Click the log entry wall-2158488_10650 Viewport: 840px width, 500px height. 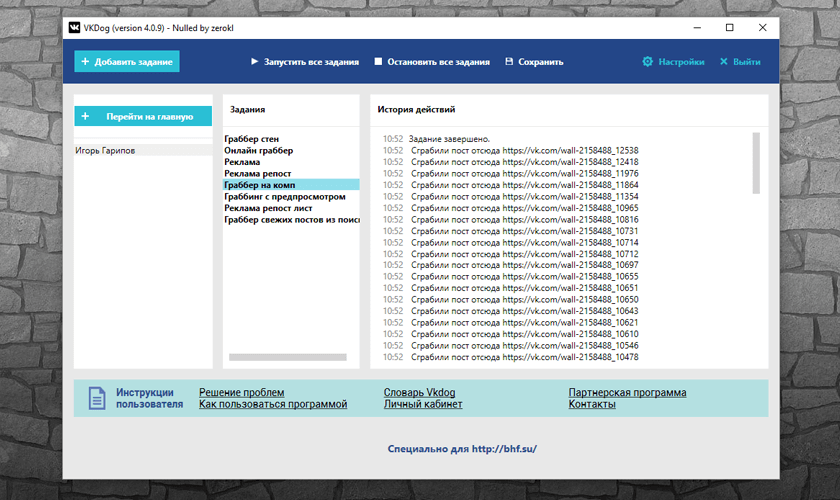coord(511,300)
